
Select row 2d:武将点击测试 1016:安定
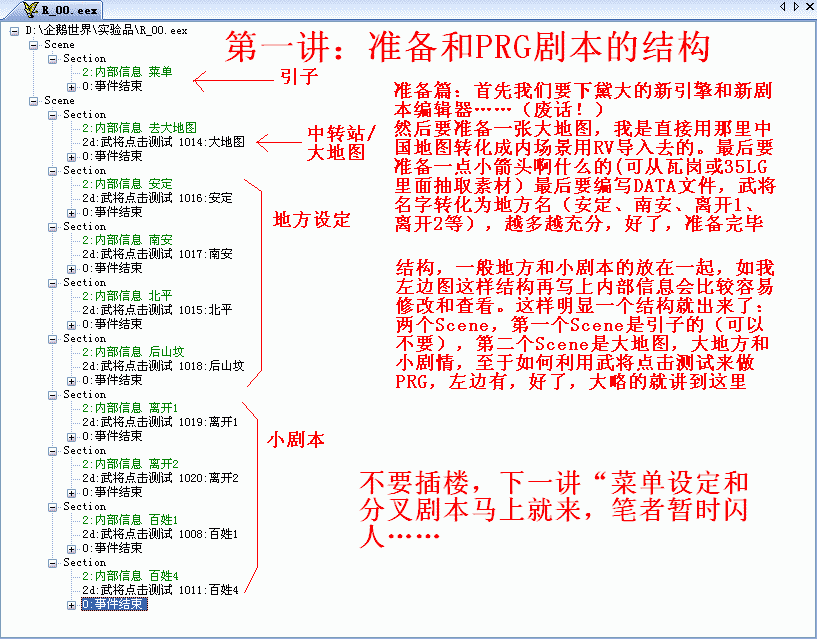pyautogui.click(x=157, y=198)
